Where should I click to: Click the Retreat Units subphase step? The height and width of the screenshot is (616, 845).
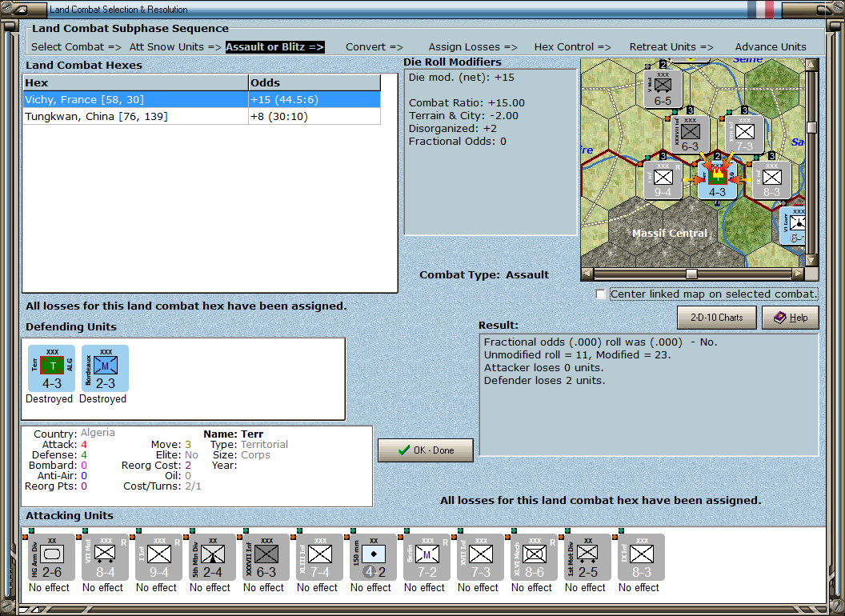pos(671,47)
